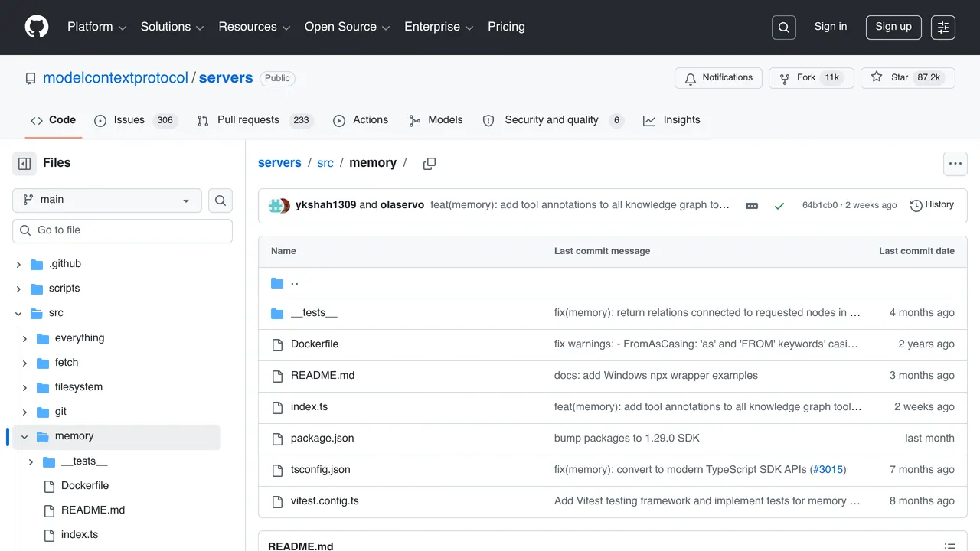Collapse the src folder chevron
Viewport: 980px width, 551px height.
18,314
